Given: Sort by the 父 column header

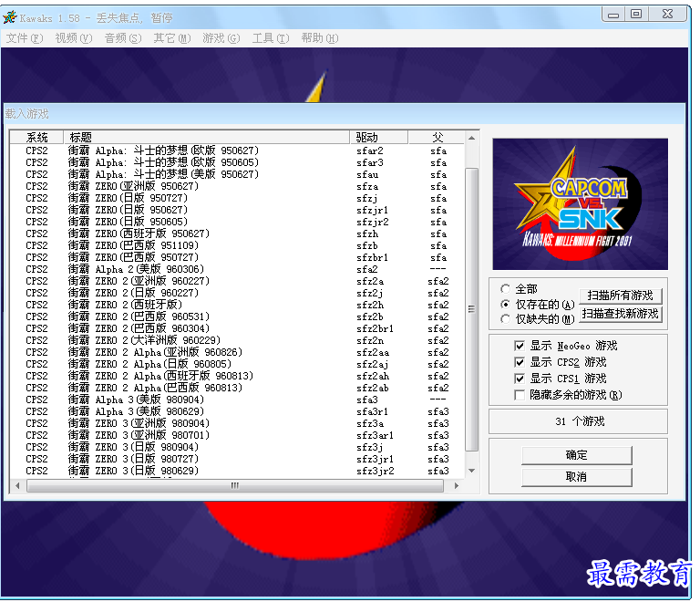Looking at the screenshot, I should tap(437, 137).
